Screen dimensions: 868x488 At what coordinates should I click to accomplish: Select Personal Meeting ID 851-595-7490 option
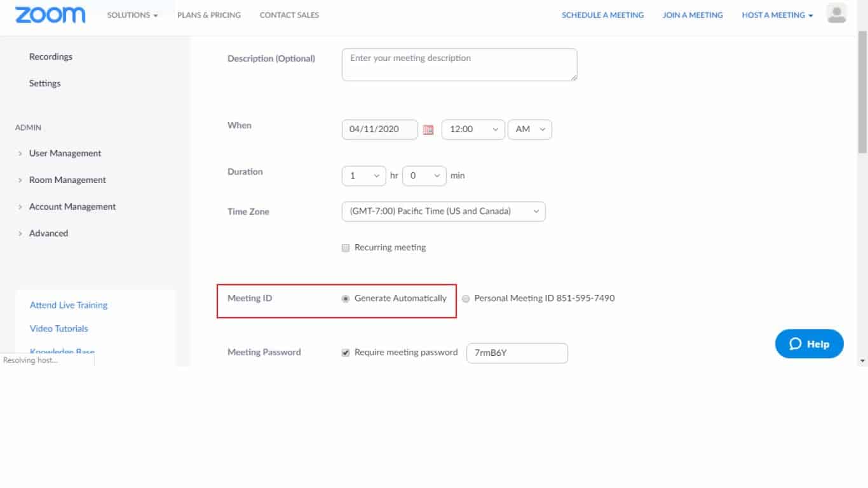(466, 299)
